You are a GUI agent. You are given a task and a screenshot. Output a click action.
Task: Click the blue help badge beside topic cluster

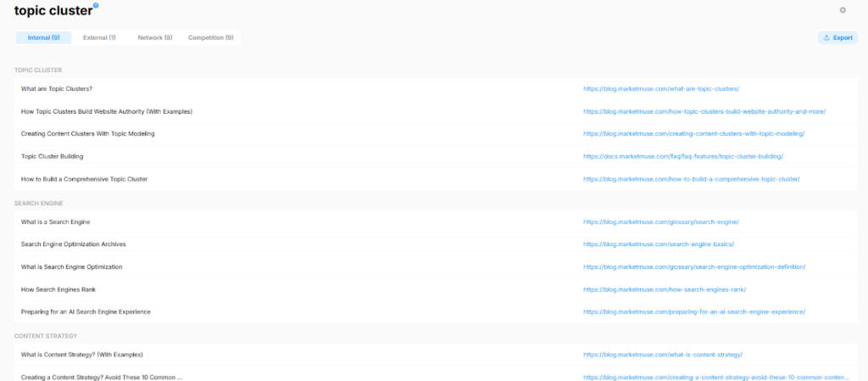click(x=96, y=5)
